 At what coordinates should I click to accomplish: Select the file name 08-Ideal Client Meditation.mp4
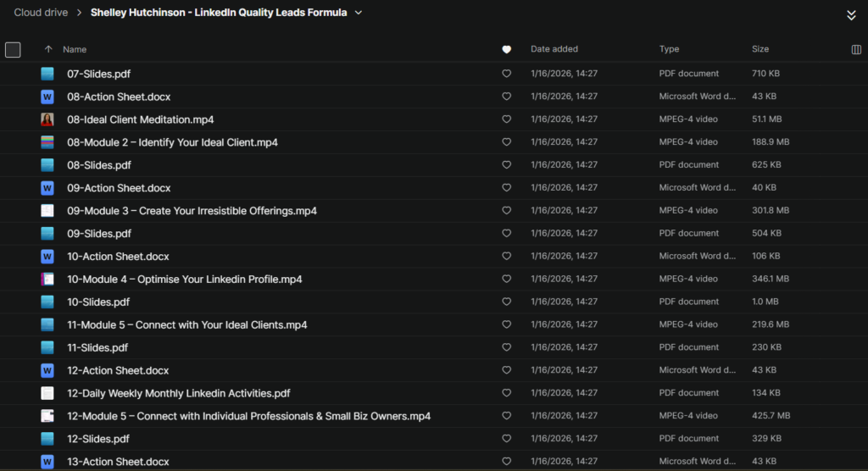(141, 119)
